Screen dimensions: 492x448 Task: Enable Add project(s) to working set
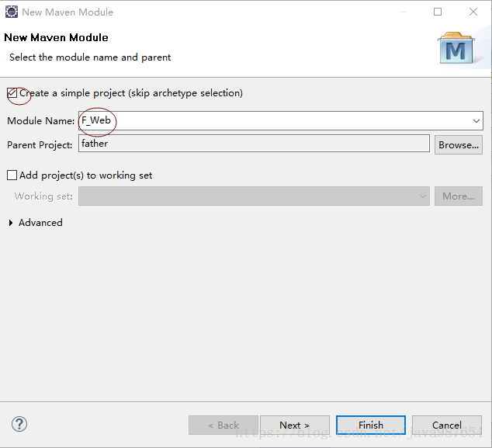tap(12, 175)
